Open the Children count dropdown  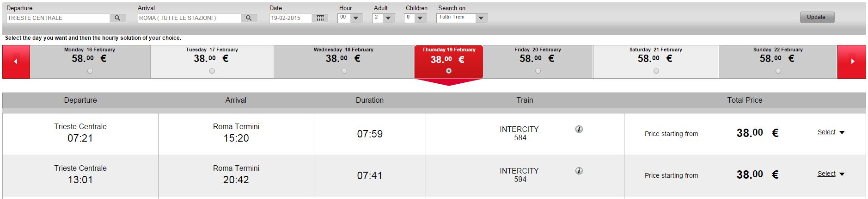[420, 19]
